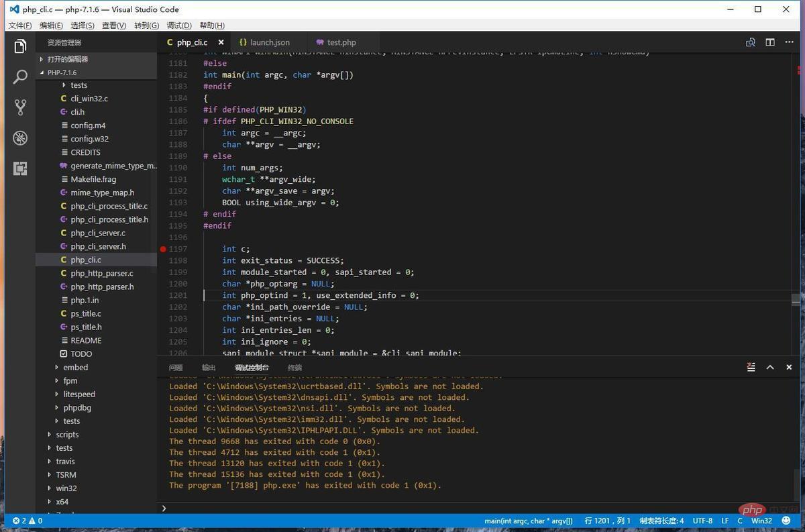The width and height of the screenshot is (805, 532).
Task: Switch to the 调试控制台 panel tab
Action: tap(252, 368)
